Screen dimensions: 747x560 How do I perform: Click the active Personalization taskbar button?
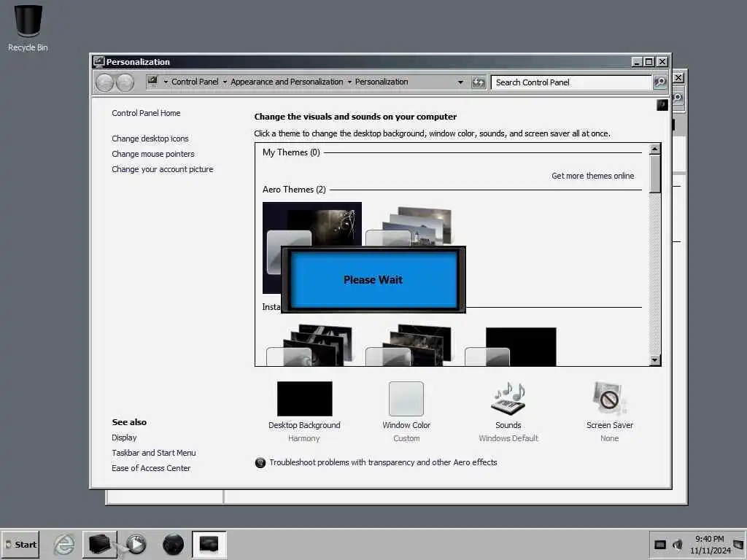pos(209,544)
